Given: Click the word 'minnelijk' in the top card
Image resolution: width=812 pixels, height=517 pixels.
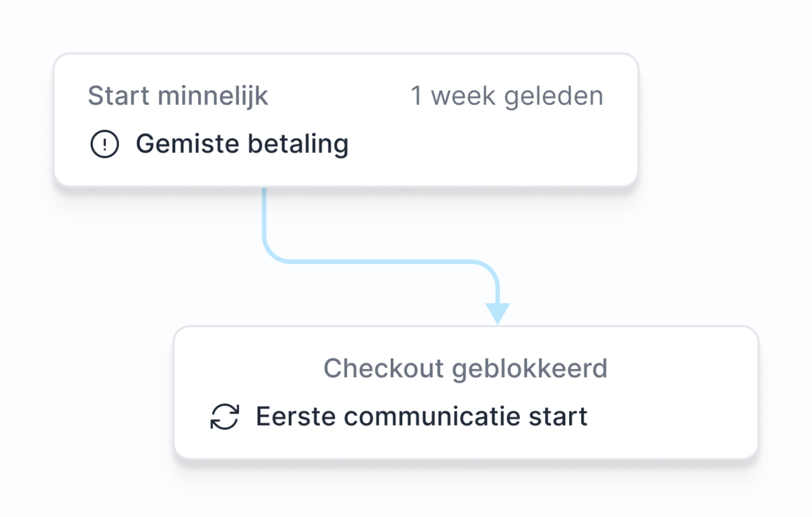Looking at the screenshot, I should click(213, 96).
